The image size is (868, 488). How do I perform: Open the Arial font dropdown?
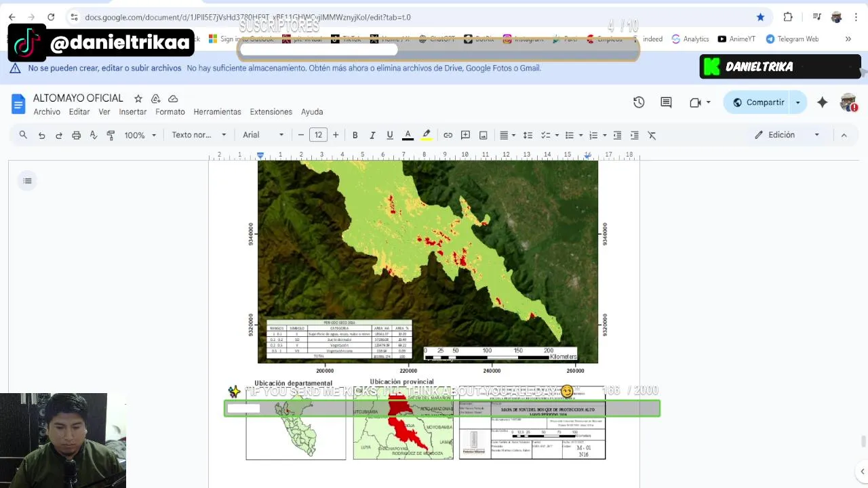(263, 135)
